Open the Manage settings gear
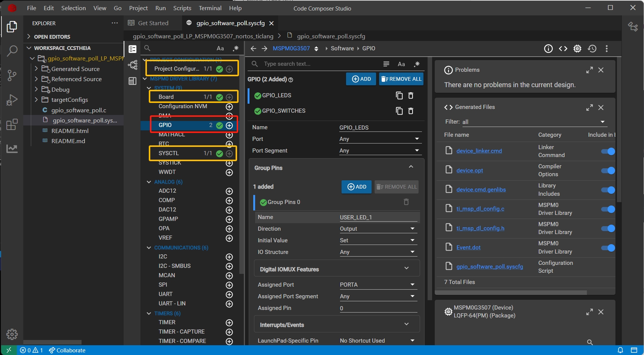 click(x=12, y=334)
